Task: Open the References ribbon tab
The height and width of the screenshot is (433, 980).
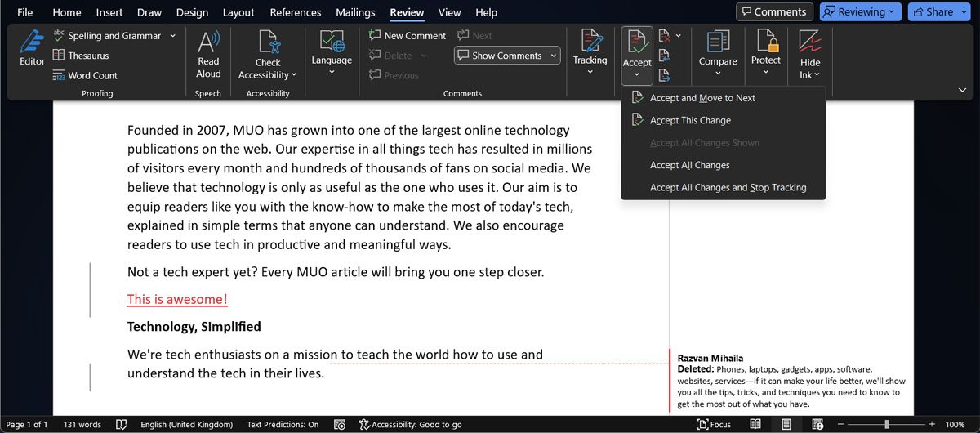Action: (296, 12)
